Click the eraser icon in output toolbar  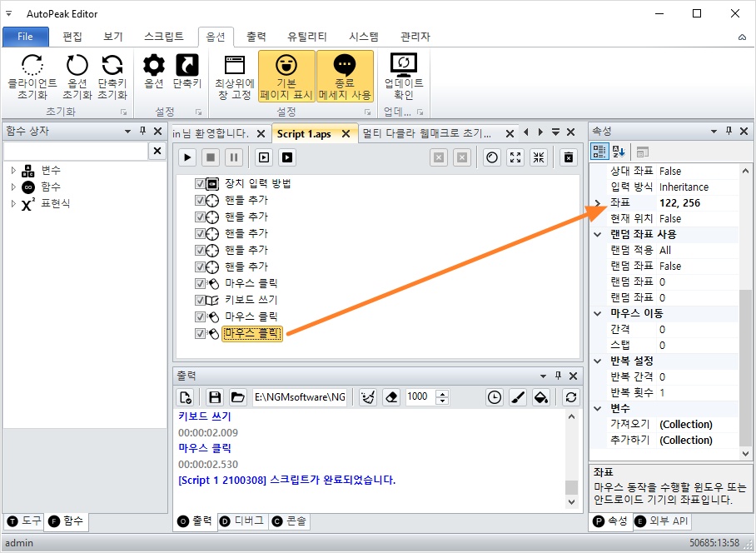[x=391, y=397]
